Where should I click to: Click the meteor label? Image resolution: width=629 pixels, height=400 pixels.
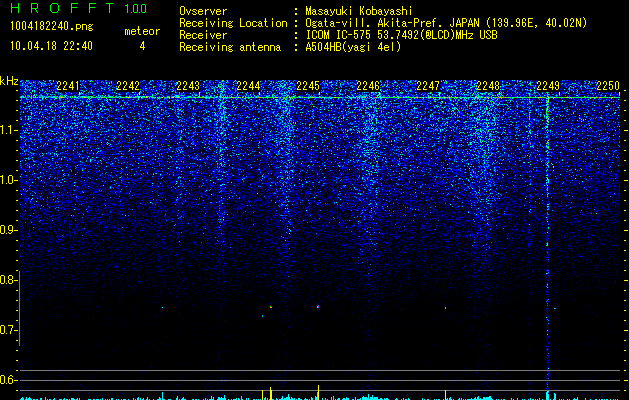[x=142, y=31]
